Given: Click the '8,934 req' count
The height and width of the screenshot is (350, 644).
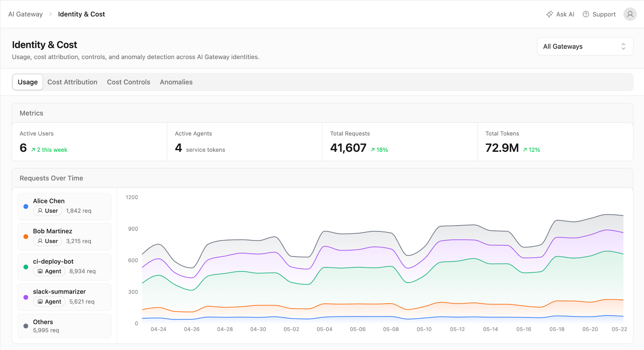Looking at the screenshot, I should pyautogui.click(x=83, y=271).
